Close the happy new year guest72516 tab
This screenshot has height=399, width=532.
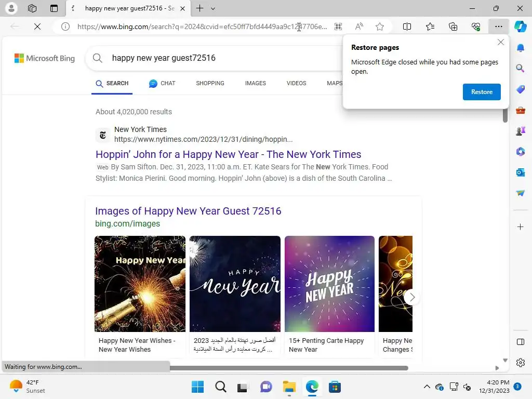182,8
